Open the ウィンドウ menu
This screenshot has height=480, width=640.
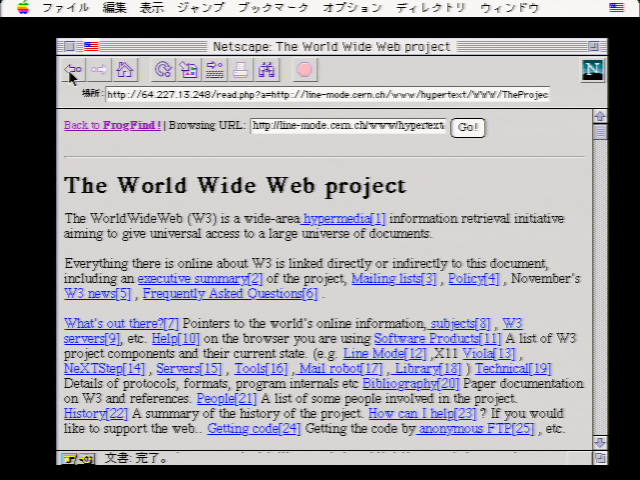[x=510, y=8]
